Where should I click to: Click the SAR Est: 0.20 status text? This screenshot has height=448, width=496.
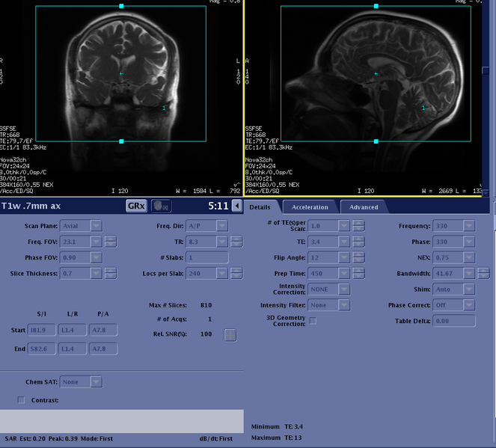coord(25,438)
